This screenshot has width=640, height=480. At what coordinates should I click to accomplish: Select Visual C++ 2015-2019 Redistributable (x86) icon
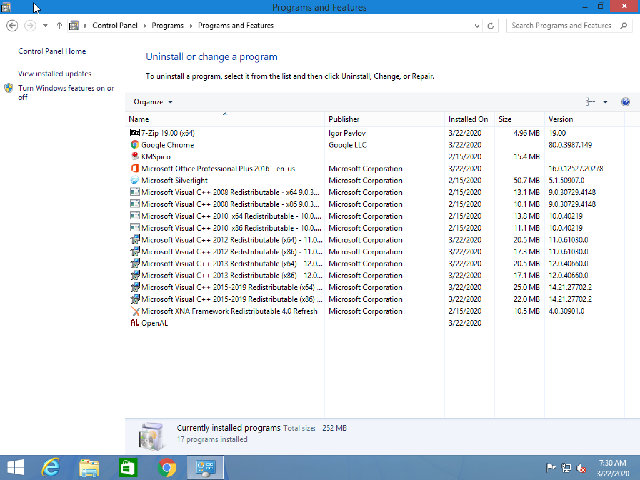click(135, 299)
